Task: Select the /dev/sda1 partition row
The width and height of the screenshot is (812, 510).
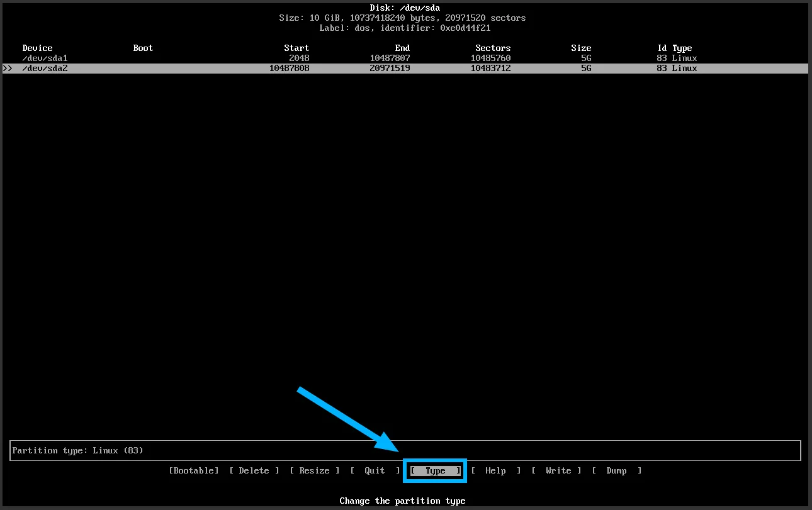Action: [x=405, y=58]
